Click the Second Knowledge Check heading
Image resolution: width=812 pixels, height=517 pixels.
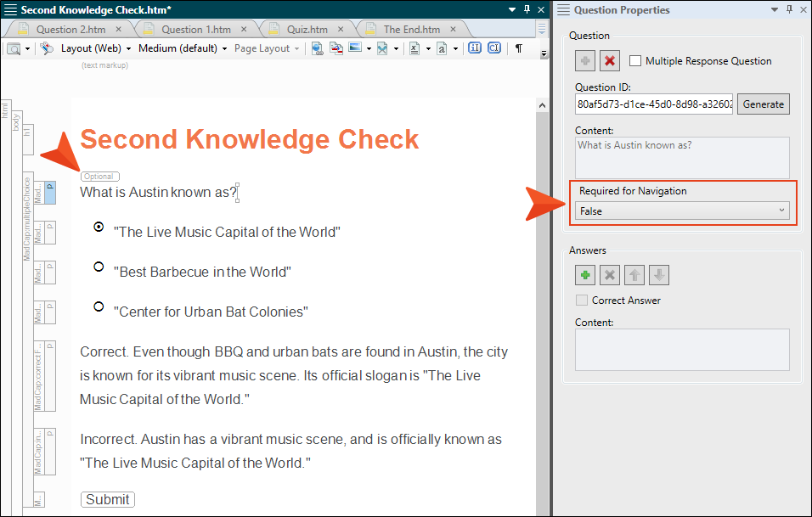click(x=250, y=139)
